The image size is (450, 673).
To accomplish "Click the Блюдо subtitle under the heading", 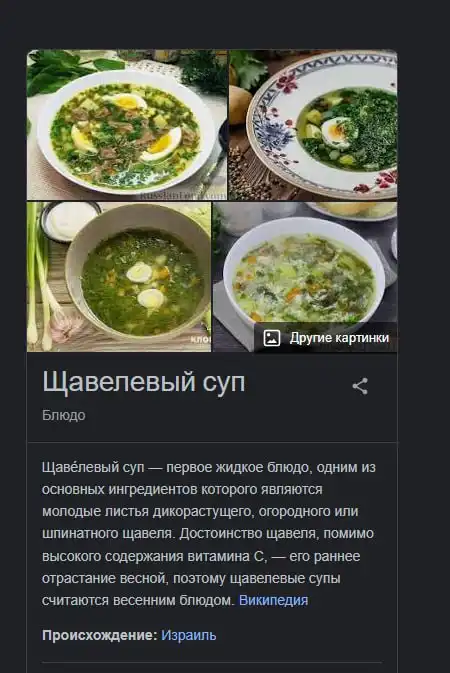I will tap(64, 415).
